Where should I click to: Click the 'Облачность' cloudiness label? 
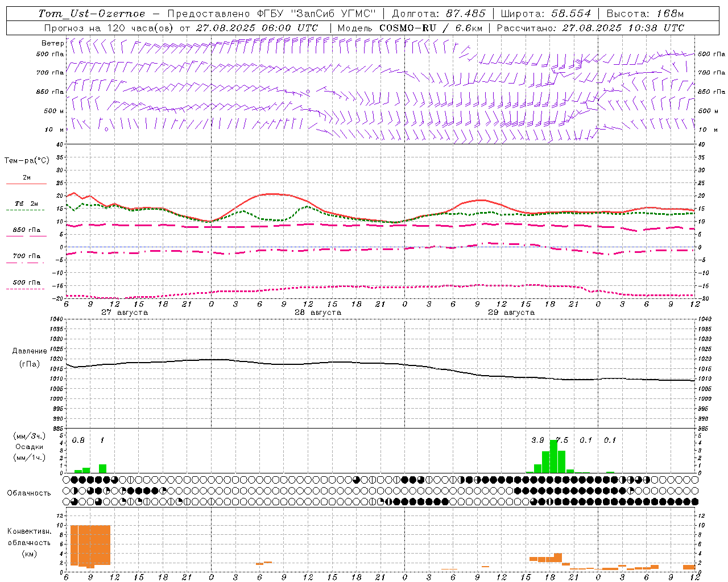(29, 493)
